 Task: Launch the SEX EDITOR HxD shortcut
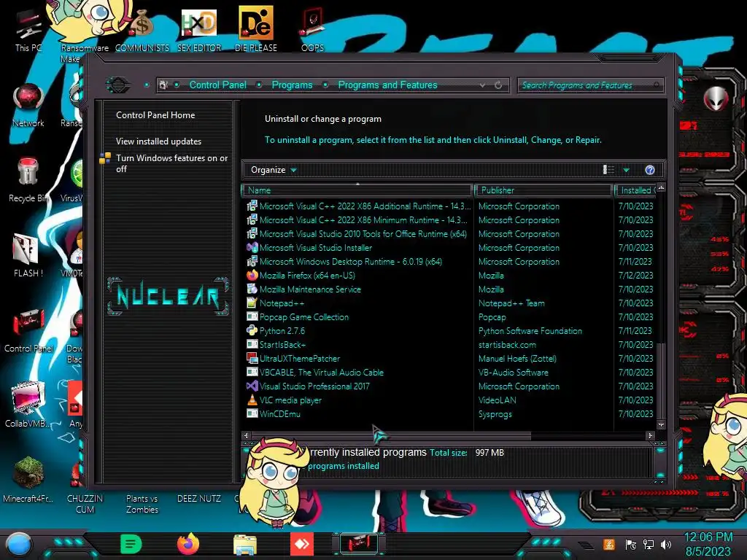tap(199, 31)
